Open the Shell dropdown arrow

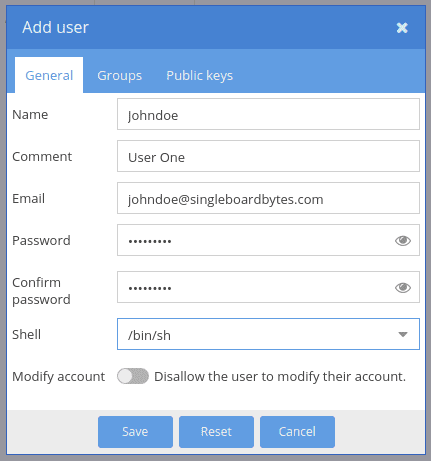(x=403, y=334)
